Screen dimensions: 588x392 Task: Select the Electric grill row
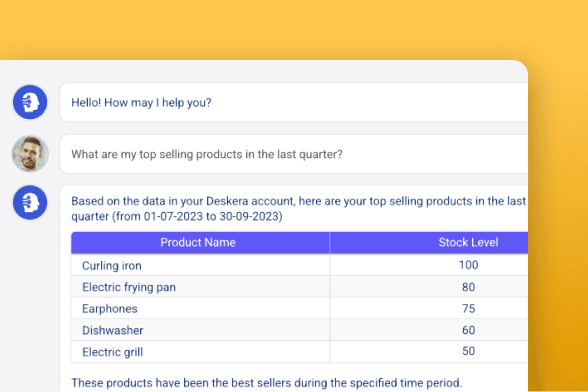click(299, 351)
